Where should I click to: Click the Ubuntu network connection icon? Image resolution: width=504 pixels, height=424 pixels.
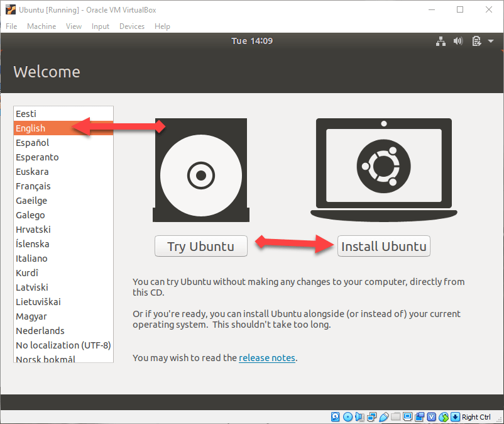pos(441,42)
